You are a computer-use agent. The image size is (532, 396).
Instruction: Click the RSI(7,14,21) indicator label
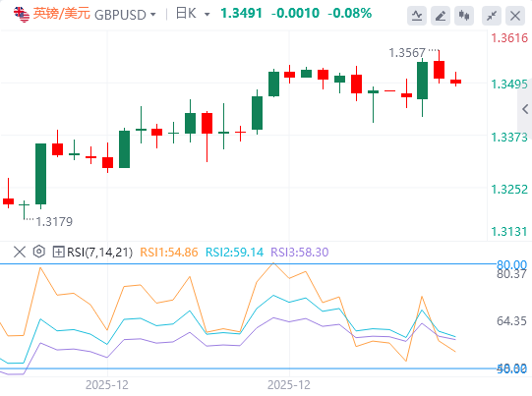point(99,253)
